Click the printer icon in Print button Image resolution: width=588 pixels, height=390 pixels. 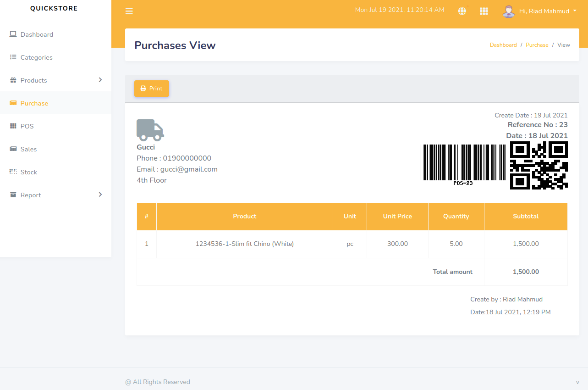point(143,89)
